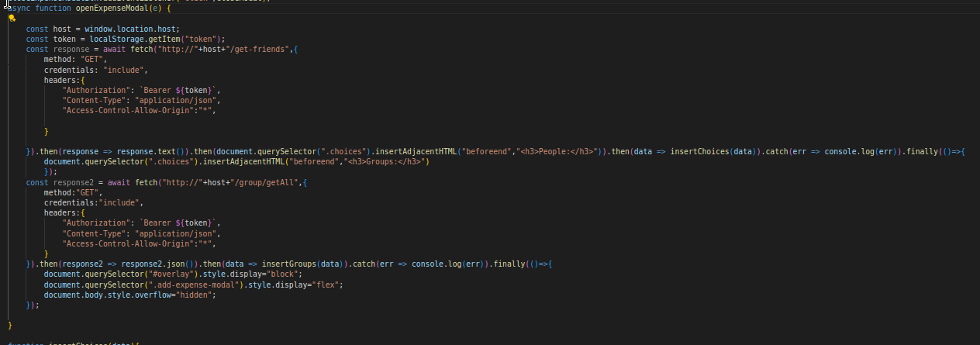Click the "block" display value
The height and width of the screenshot is (345, 980).
pyautogui.click(x=284, y=274)
